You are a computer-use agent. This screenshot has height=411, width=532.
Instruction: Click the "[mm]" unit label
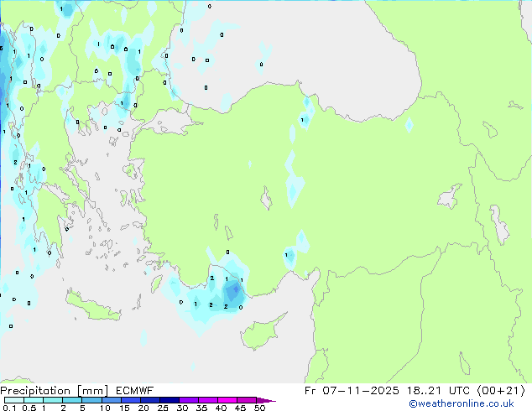coord(93,391)
